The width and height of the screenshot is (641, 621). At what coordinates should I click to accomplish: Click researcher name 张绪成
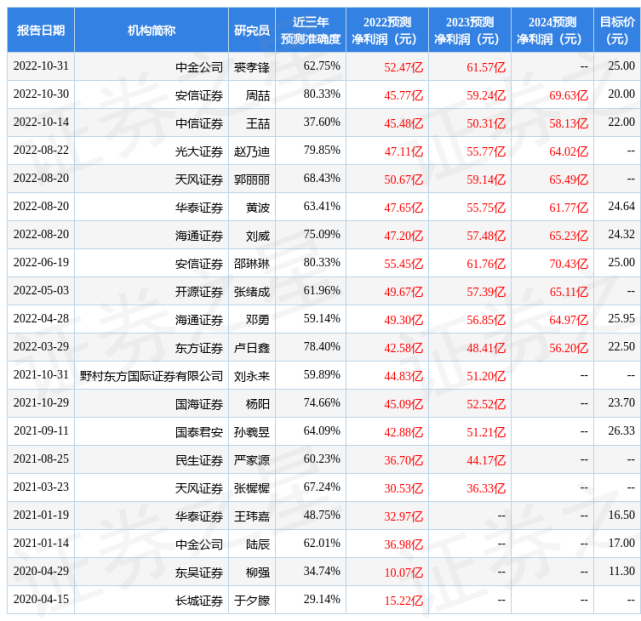252,292
